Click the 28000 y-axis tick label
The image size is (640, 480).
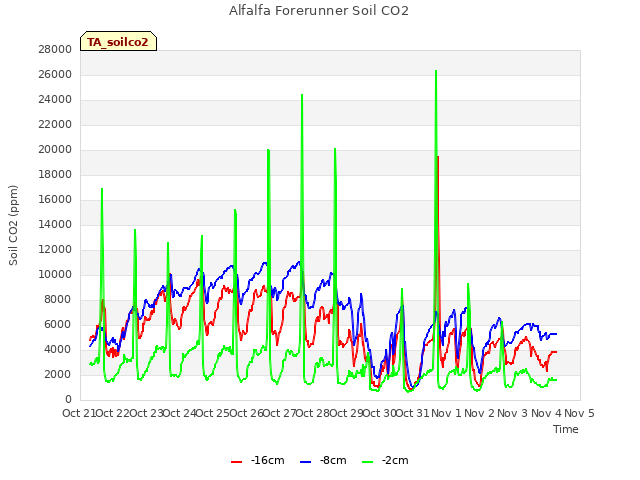[x=55, y=49]
